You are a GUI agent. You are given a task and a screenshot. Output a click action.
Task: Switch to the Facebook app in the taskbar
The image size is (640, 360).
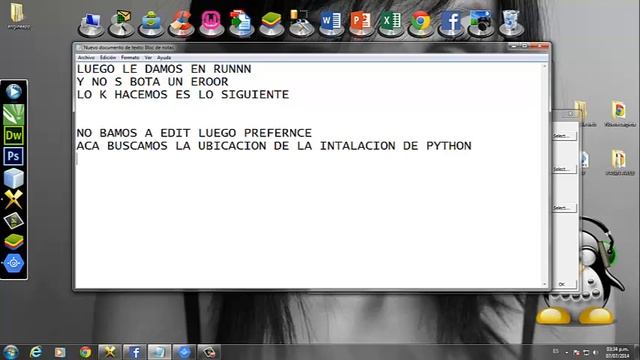pyautogui.click(x=134, y=352)
